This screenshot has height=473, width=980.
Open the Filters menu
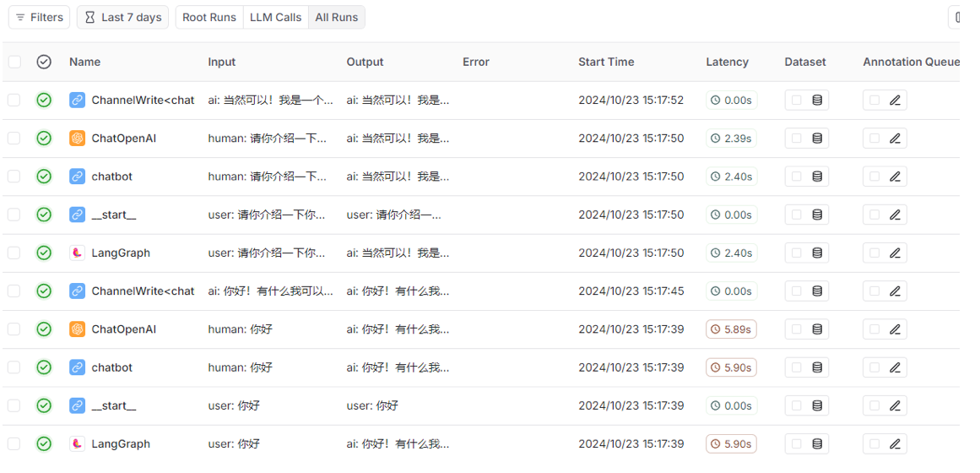click(39, 17)
